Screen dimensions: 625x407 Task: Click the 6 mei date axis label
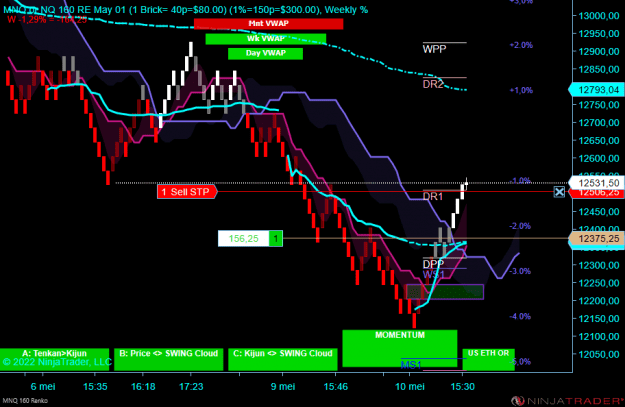point(43,387)
